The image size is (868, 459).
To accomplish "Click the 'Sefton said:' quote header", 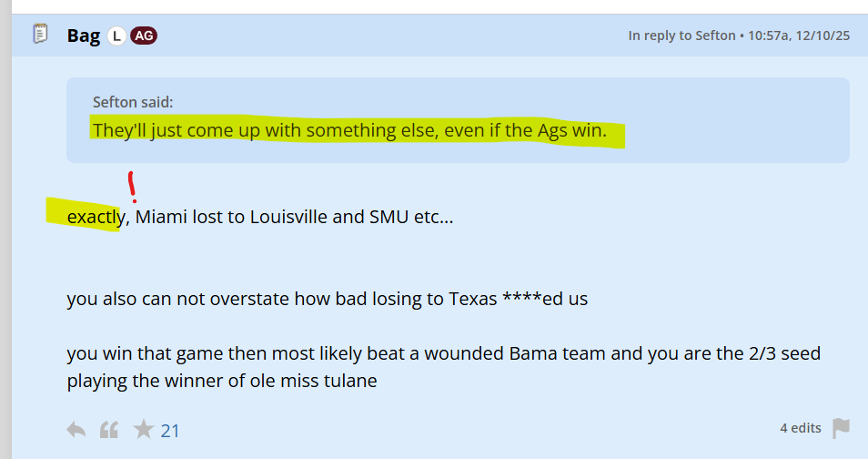I will 133,102.
